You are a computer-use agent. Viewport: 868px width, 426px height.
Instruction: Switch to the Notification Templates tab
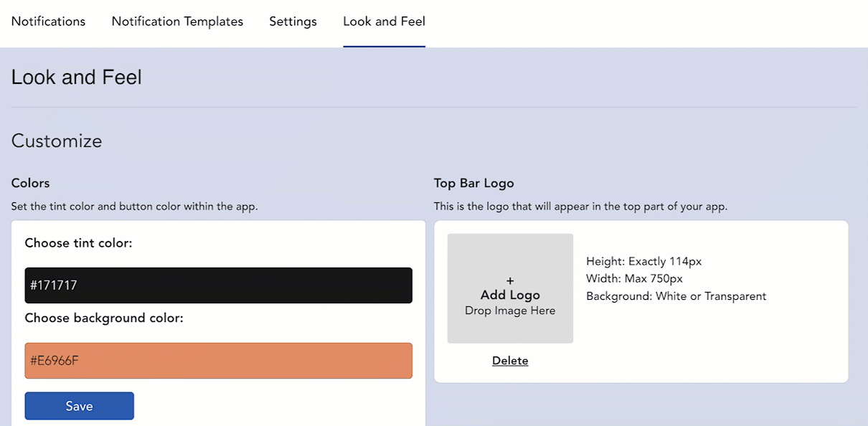(x=177, y=22)
